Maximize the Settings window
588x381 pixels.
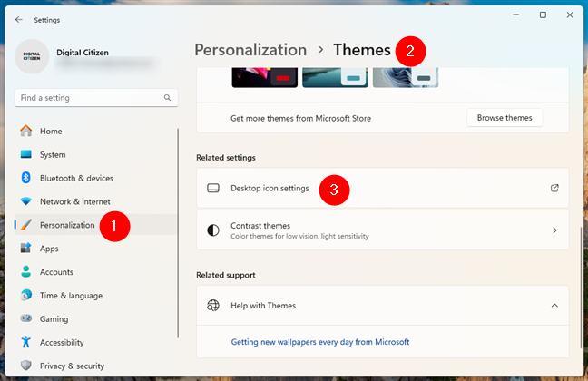pos(543,15)
